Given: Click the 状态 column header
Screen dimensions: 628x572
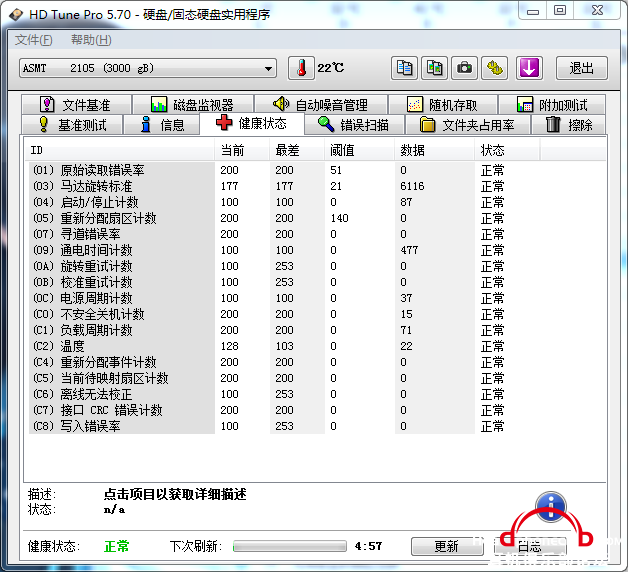Looking at the screenshot, I should 507,150.
